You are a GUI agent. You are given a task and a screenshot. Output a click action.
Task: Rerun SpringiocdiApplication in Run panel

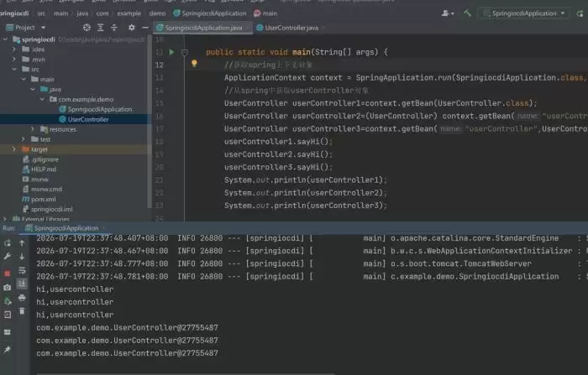(7, 243)
